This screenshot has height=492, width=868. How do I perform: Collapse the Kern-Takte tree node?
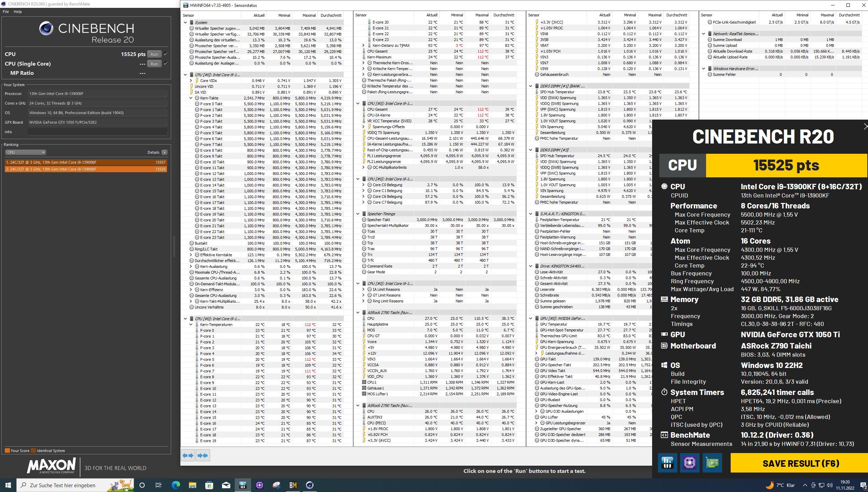click(191, 98)
